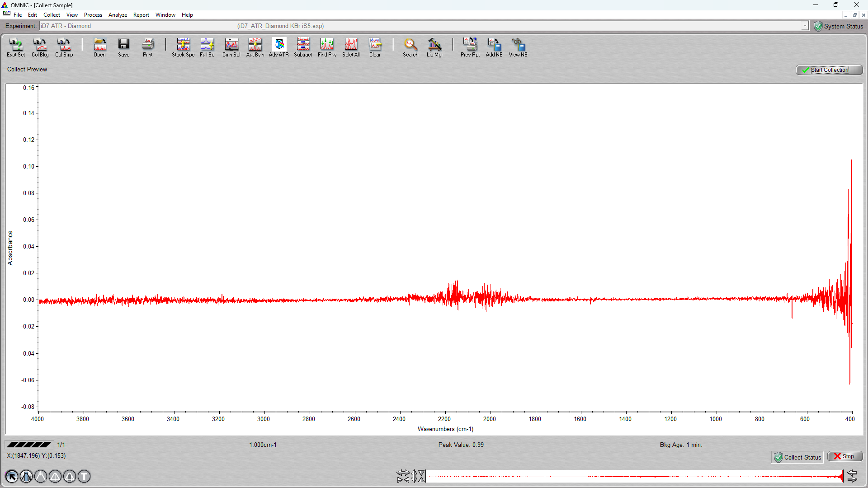Open the Collect menu
The height and width of the screenshot is (488, 868).
coord(52,15)
